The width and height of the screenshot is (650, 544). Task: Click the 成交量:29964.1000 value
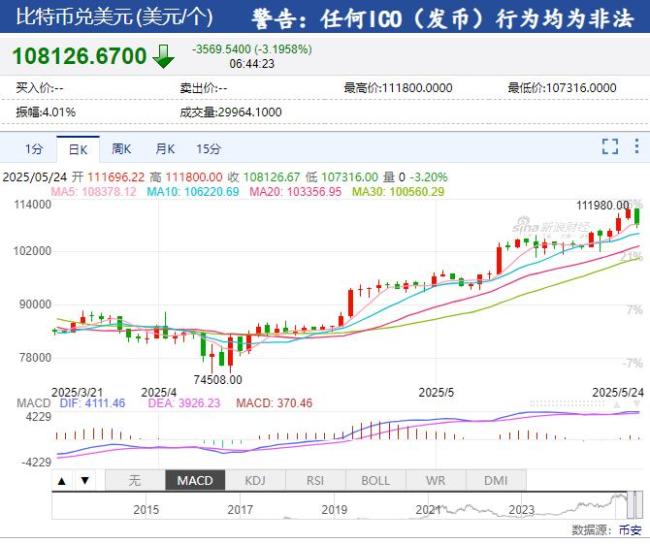[x=230, y=112]
